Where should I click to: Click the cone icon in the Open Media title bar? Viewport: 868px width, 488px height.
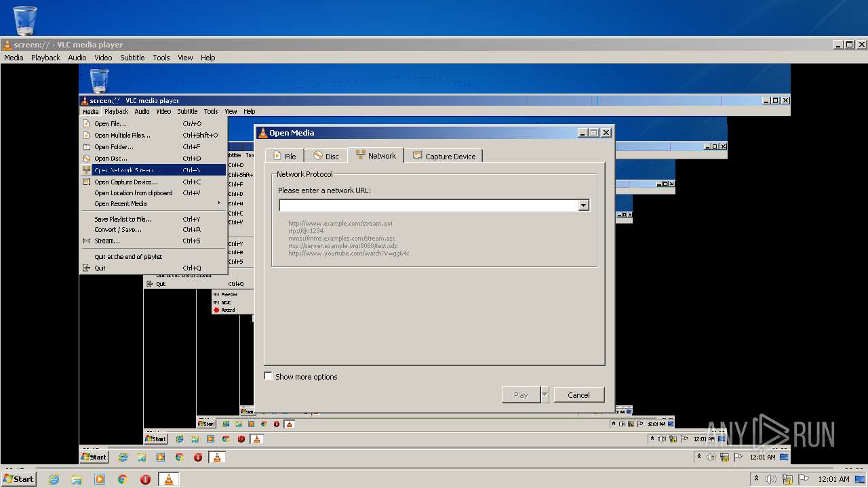point(262,133)
